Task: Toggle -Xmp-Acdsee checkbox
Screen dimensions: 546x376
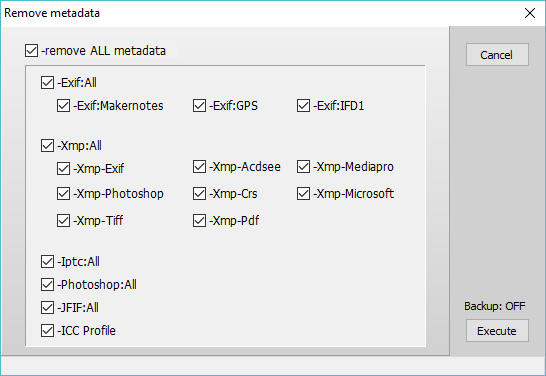Action: (x=199, y=166)
